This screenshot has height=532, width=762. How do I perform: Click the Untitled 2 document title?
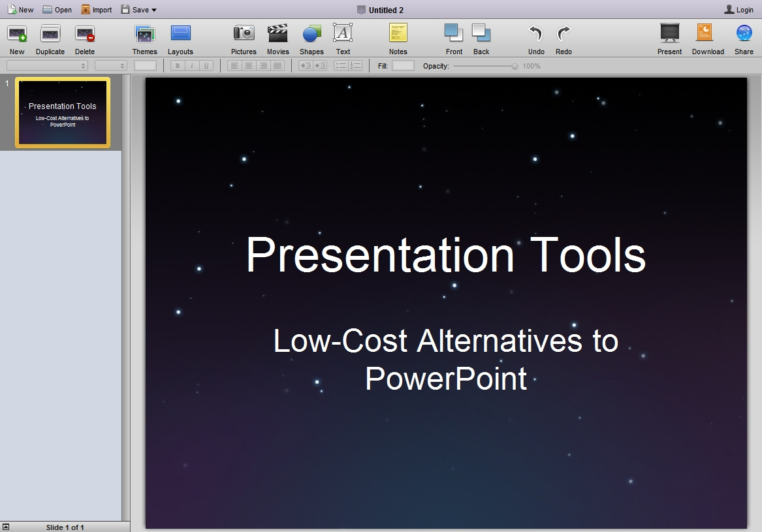[x=386, y=10]
